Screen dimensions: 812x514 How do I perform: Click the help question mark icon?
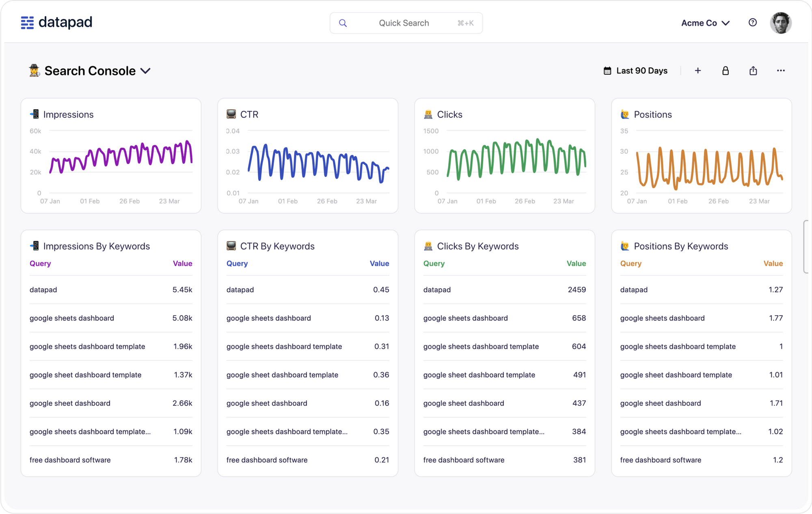tap(752, 23)
